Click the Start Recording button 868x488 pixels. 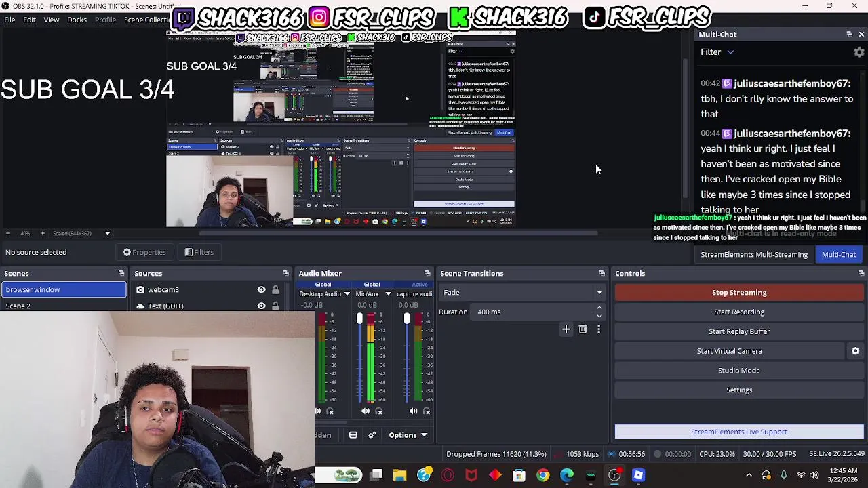click(739, 312)
